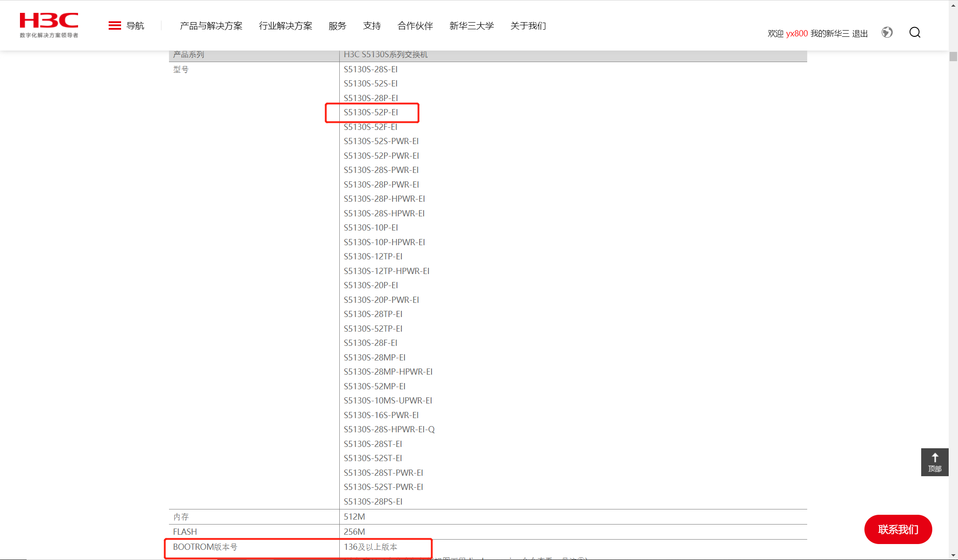Open the search magnifier icon
Image resolution: width=958 pixels, height=560 pixels.
(x=915, y=32)
